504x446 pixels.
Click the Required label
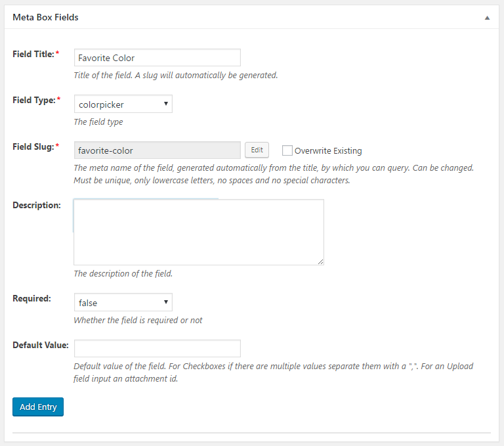tap(31, 299)
